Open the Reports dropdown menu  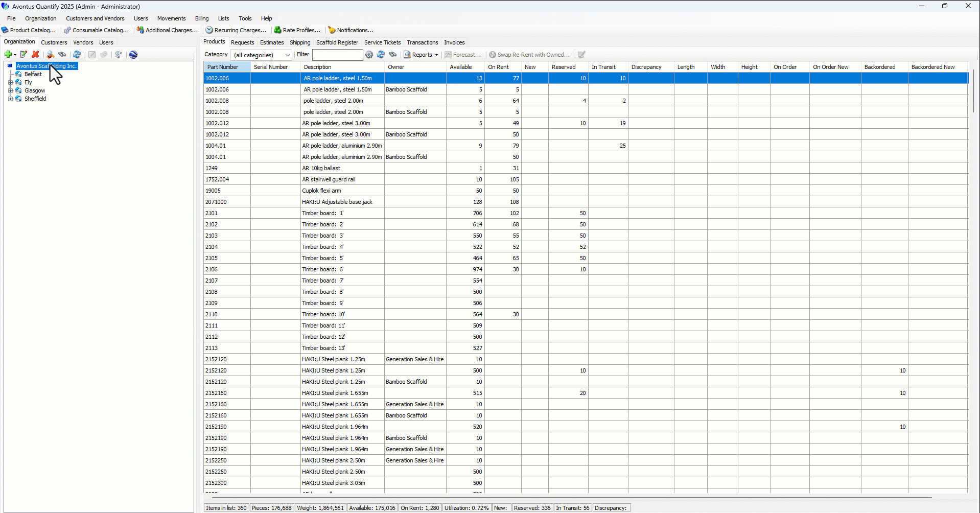[422, 55]
